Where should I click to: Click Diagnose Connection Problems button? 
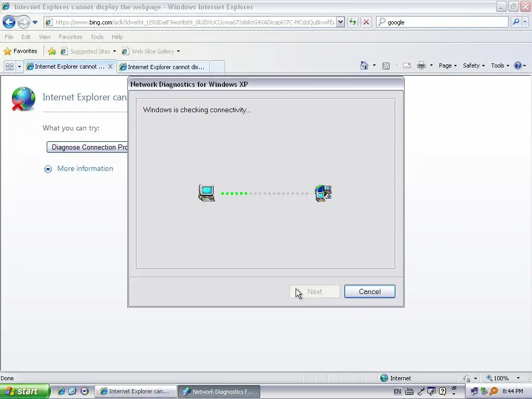coord(87,147)
